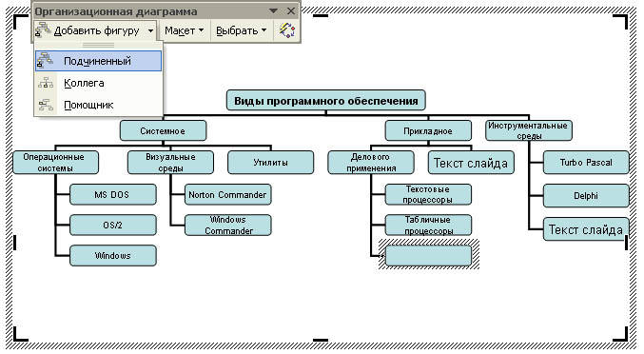Open the toolbar options arrow in title
The image size is (644, 354).
[273, 11]
